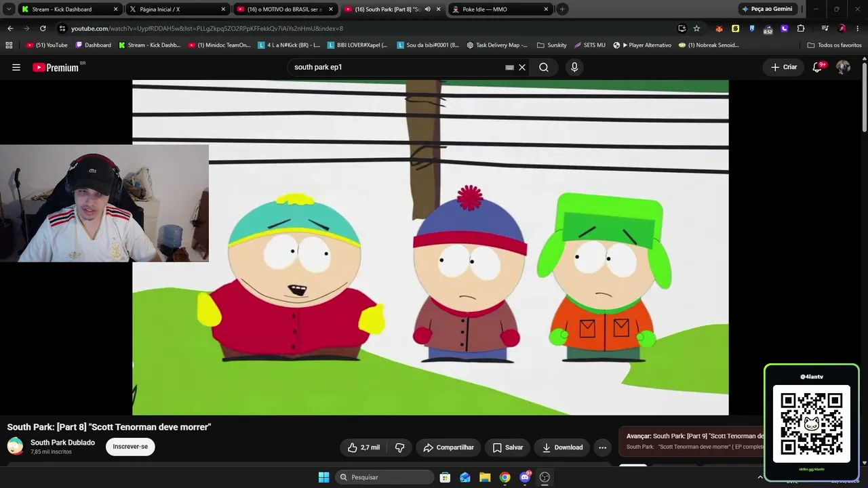This screenshot has height=488, width=868.
Task: Switch to Google Chrome in the taskbar
Action: pos(505,477)
